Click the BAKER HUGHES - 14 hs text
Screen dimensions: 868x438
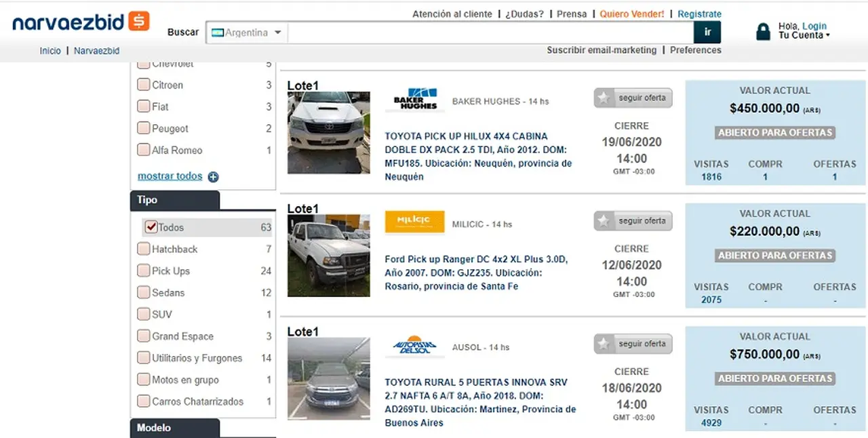click(500, 102)
